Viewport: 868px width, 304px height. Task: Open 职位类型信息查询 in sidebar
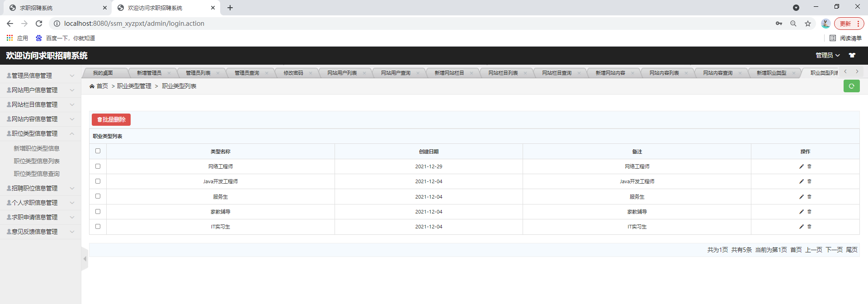37,174
